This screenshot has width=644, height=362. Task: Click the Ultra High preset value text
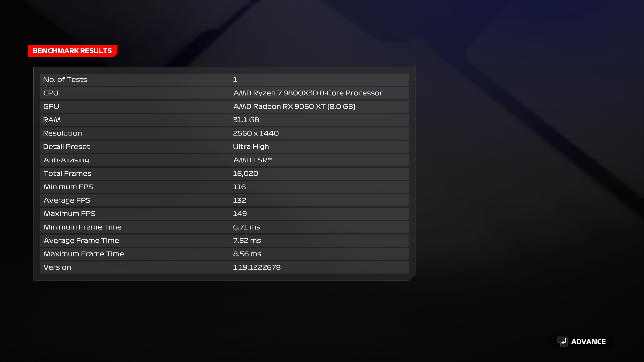tap(251, 147)
